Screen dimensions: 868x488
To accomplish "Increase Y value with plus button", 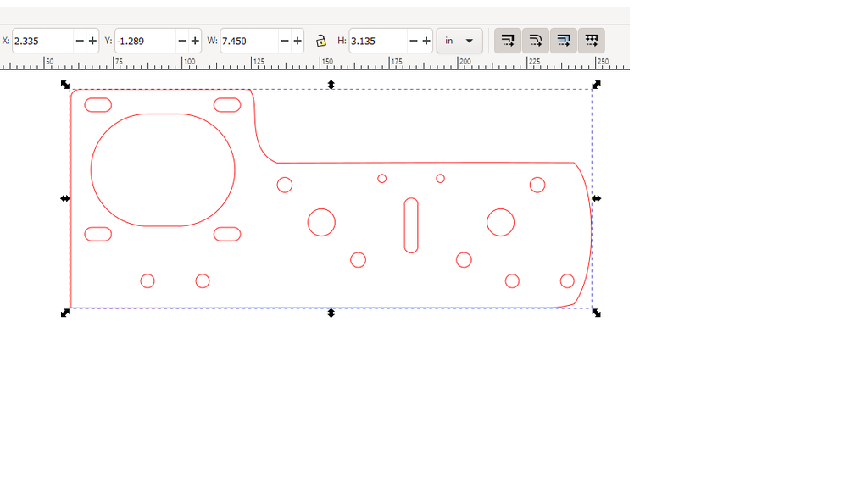I will coord(195,41).
